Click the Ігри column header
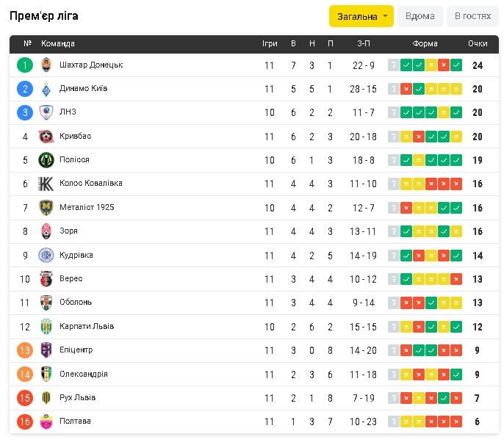504x445 pixels. (x=270, y=44)
